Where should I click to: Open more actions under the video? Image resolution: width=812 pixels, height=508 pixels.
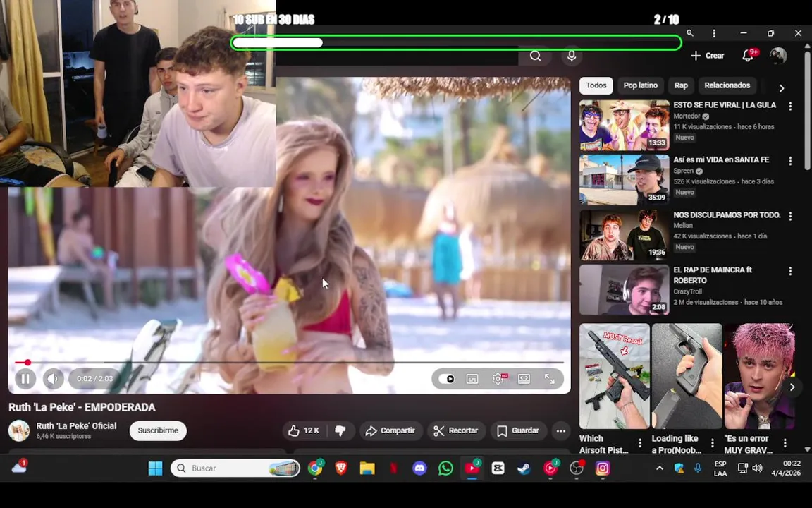coord(561,431)
